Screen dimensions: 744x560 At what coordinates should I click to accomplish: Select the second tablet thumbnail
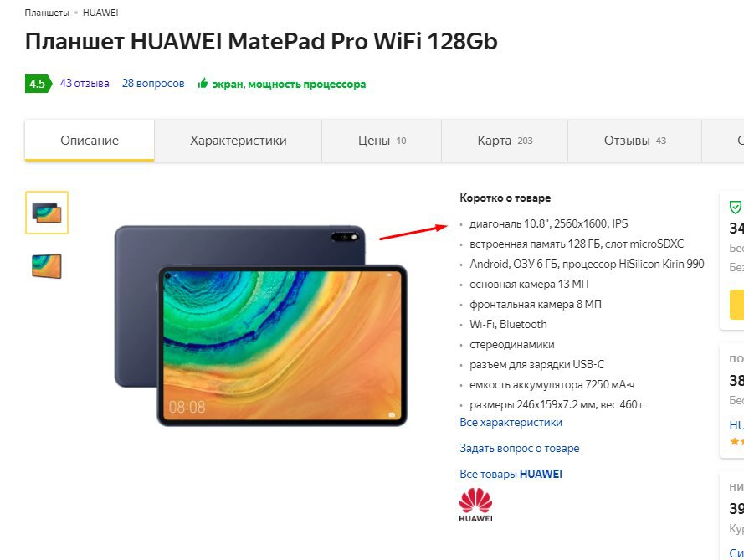[x=47, y=266]
